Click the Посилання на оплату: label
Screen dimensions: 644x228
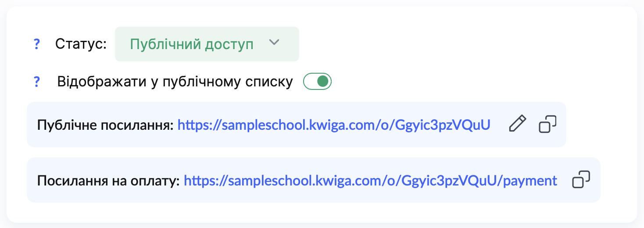tap(108, 181)
